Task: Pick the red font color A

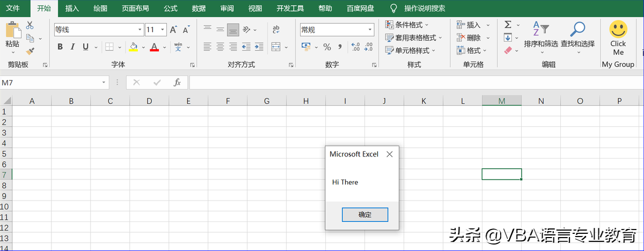Action: 155,47
